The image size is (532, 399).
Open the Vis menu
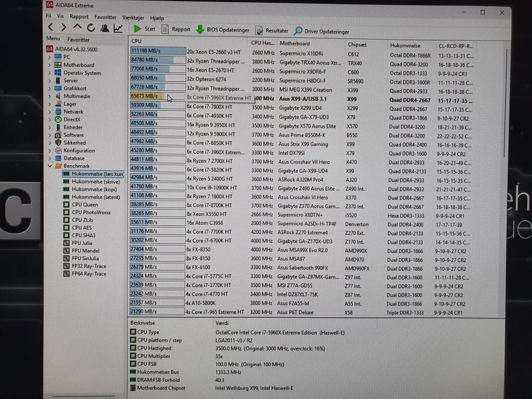(x=60, y=16)
